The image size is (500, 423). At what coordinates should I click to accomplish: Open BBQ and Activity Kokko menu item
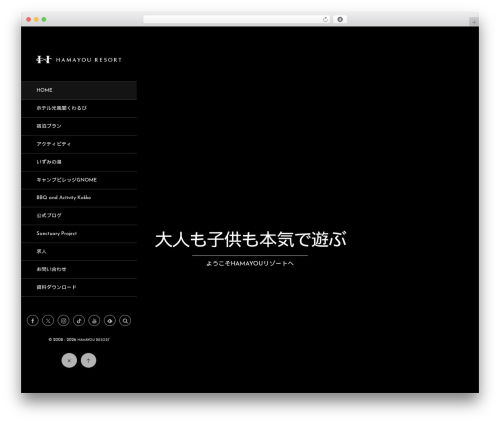point(79,198)
